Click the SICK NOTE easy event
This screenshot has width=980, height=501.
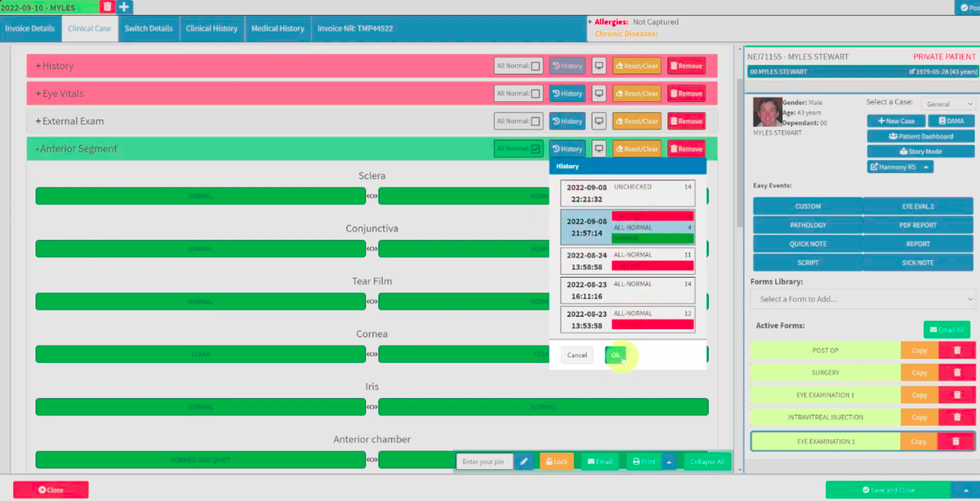pyautogui.click(x=918, y=263)
